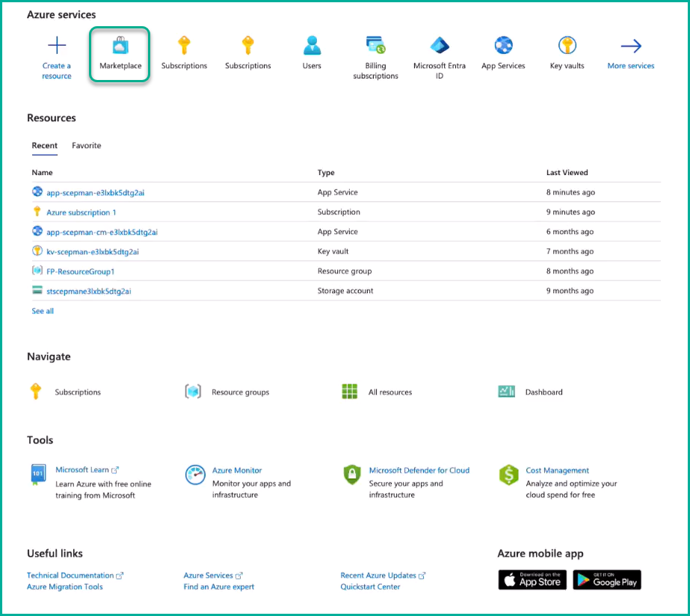This screenshot has height=616, width=690.
Task: Click the Create a resource plus icon
Action: tap(57, 46)
